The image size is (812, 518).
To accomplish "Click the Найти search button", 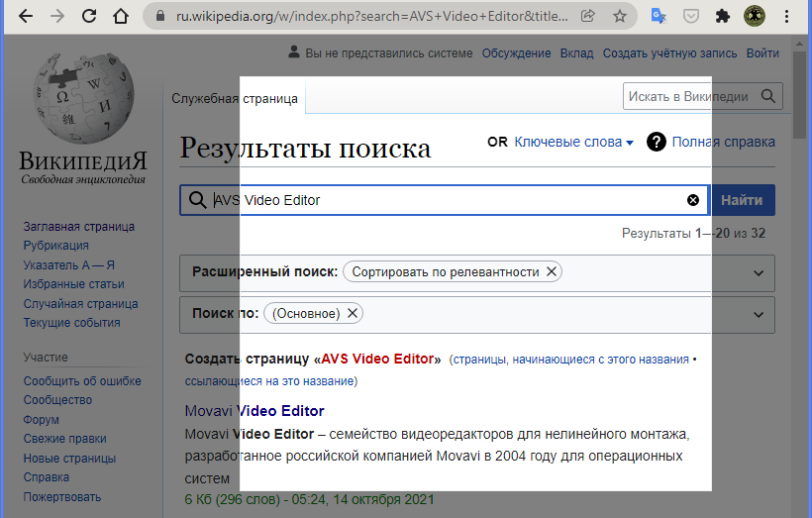I will pos(742,200).
